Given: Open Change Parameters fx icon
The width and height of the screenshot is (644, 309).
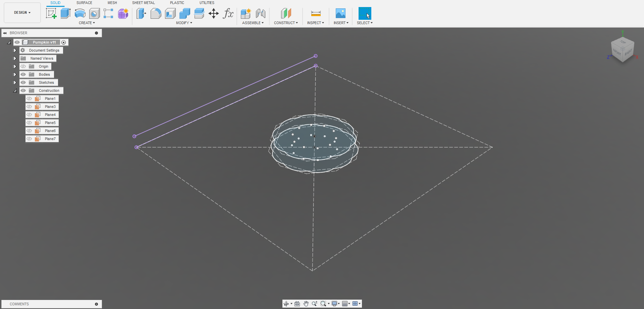Looking at the screenshot, I should pyautogui.click(x=228, y=13).
